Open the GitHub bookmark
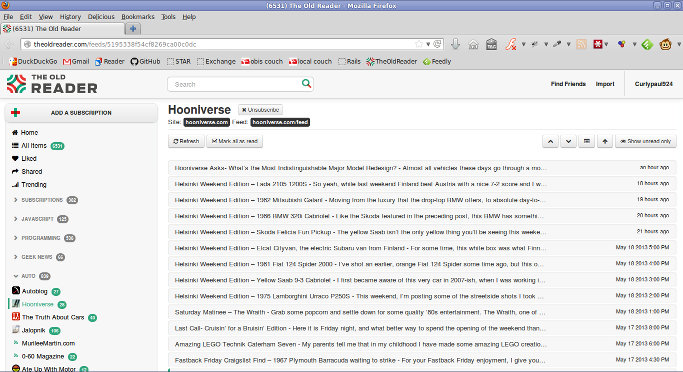The height and width of the screenshot is (372, 683). (145, 61)
